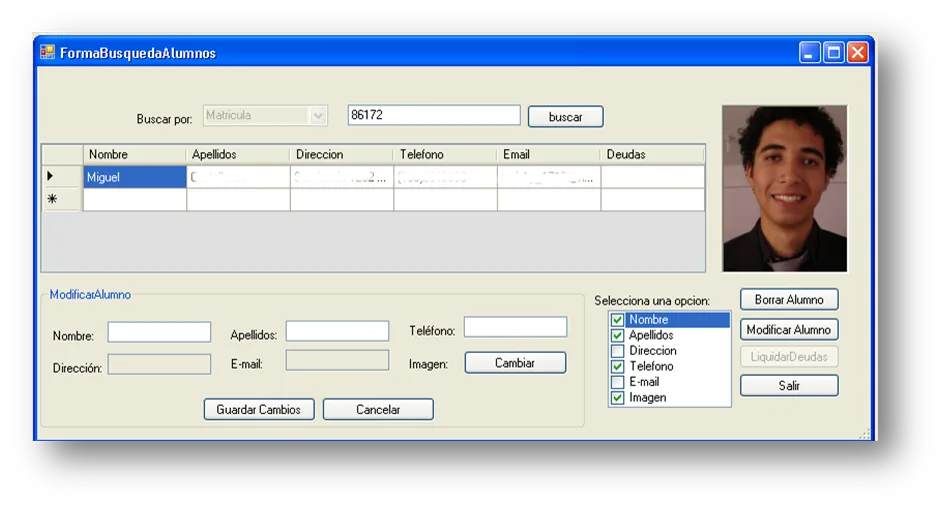Uncheck the Telefono option checkbox
The image size is (943, 506).
point(617,366)
